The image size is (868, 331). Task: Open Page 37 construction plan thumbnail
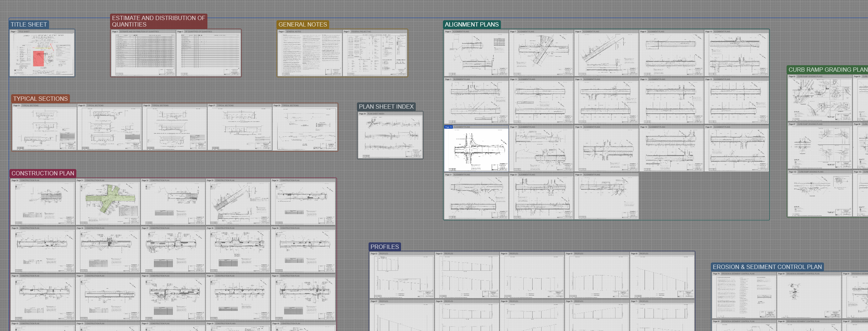tap(173, 250)
